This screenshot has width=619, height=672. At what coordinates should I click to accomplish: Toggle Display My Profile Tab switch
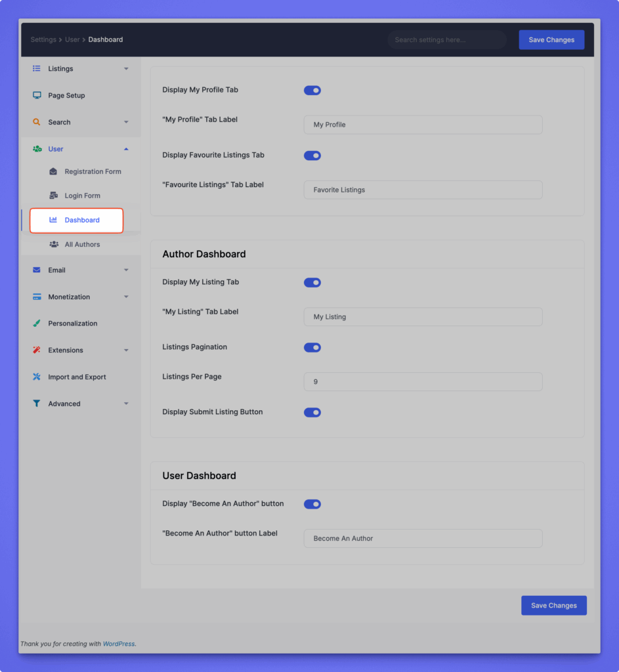coord(312,91)
